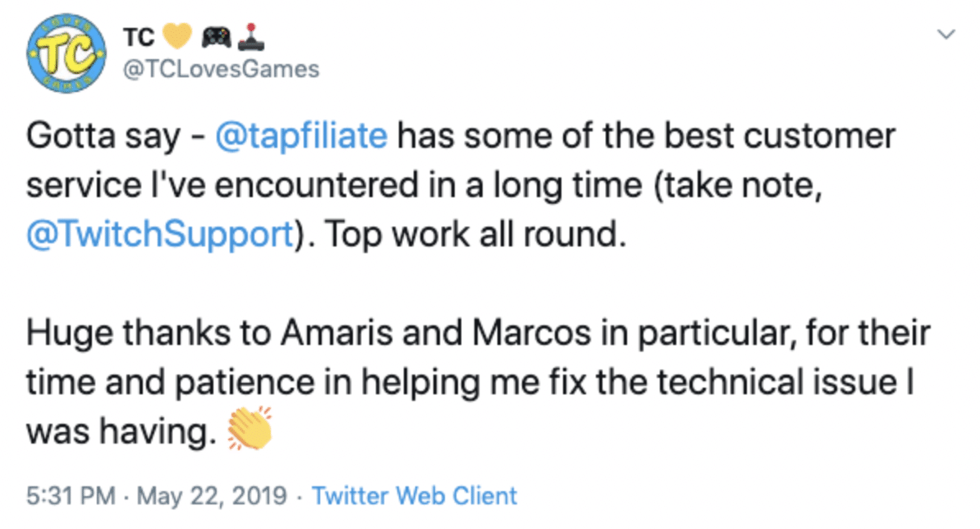
Task: Click the phrase "Top work all round."
Action: click(474, 235)
